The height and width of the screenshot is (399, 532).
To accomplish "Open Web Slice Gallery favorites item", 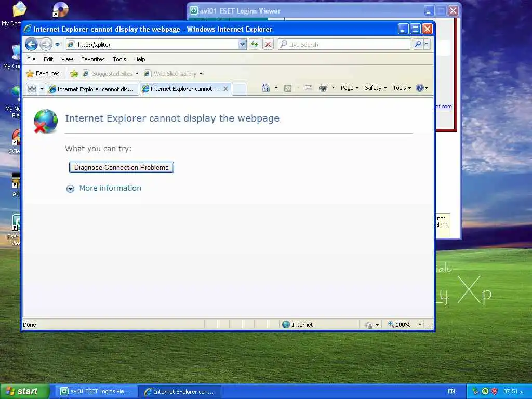I will 174,74.
